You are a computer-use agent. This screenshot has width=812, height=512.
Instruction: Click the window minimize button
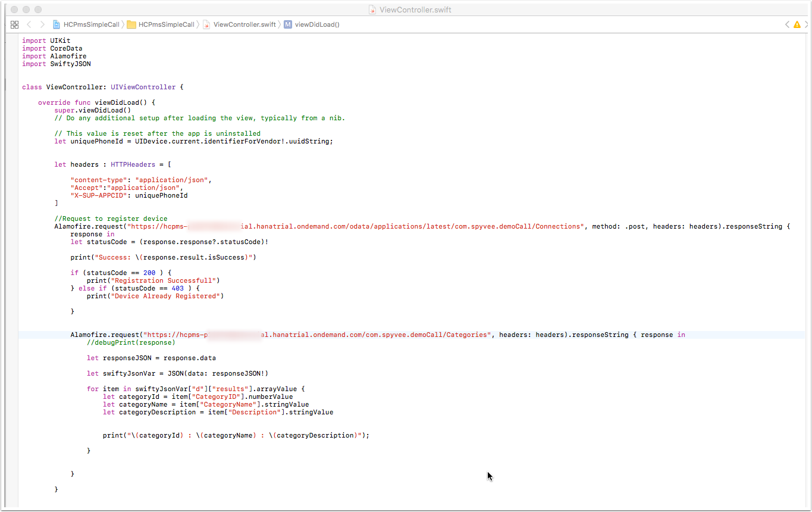tap(26, 10)
